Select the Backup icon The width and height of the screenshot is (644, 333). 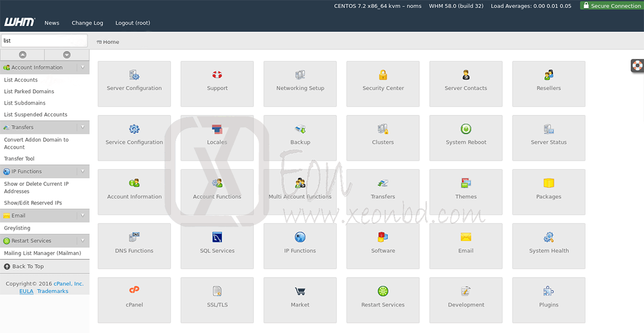tap(299, 138)
